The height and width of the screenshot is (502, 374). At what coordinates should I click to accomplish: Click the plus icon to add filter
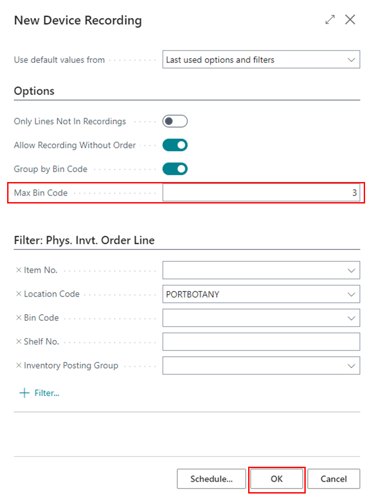coord(24,393)
